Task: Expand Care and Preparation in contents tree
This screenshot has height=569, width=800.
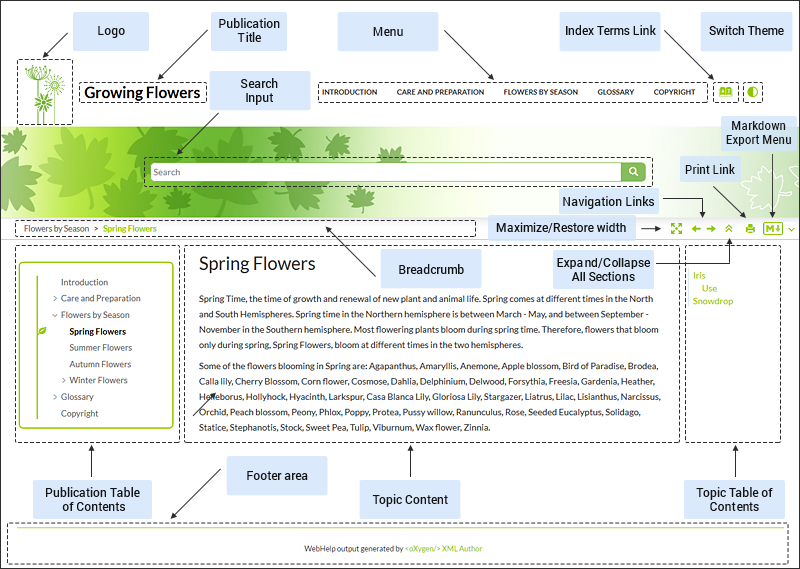Action: tap(54, 299)
